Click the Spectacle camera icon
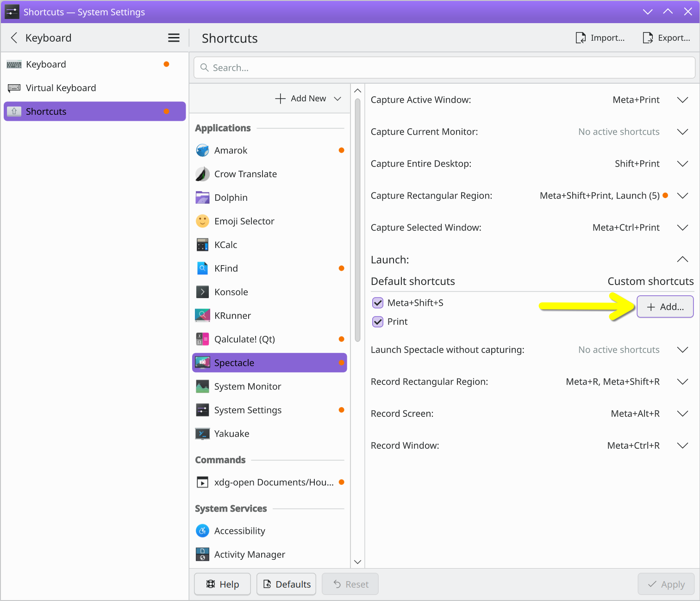The height and width of the screenshot is (601, 700). pyautogui.click(x=202, y=363)
